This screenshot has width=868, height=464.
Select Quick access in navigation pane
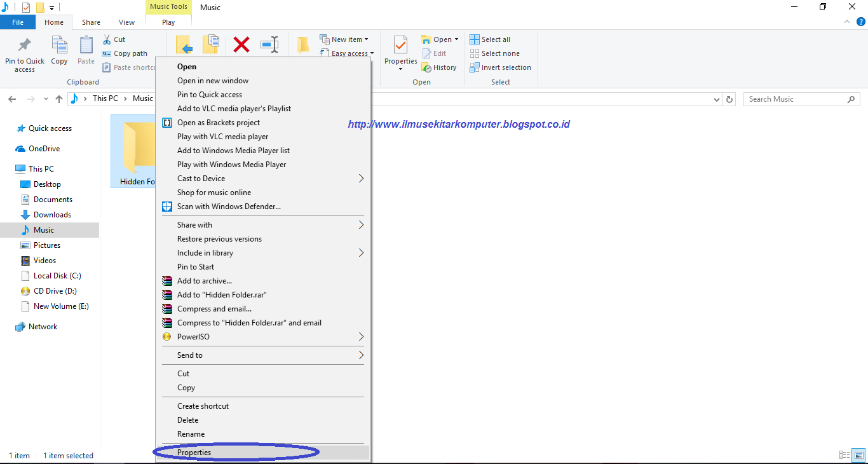click(50, 128)
